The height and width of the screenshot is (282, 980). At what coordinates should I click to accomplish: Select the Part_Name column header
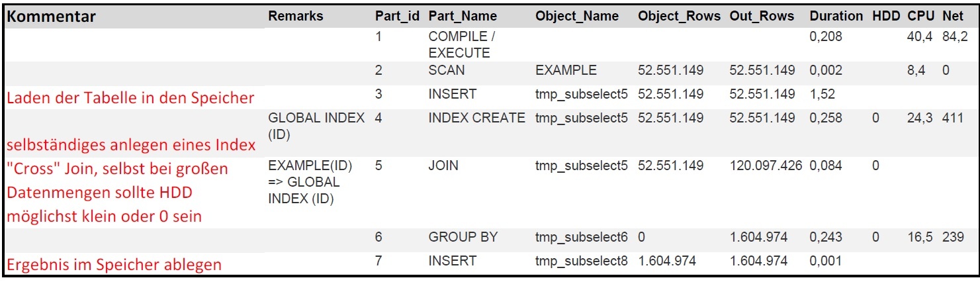click(463, 16)
